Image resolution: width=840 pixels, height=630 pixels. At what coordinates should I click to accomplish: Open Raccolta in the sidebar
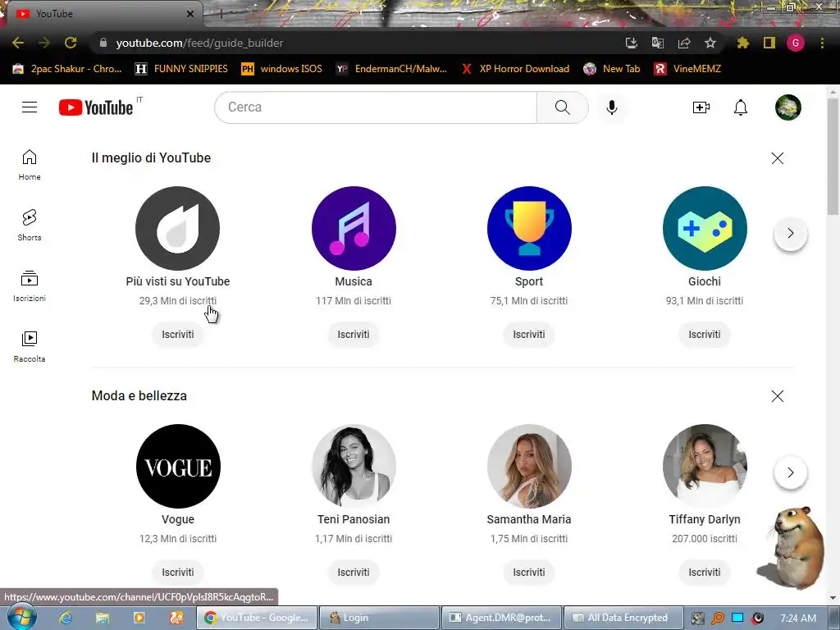click(x=30, y=347)
